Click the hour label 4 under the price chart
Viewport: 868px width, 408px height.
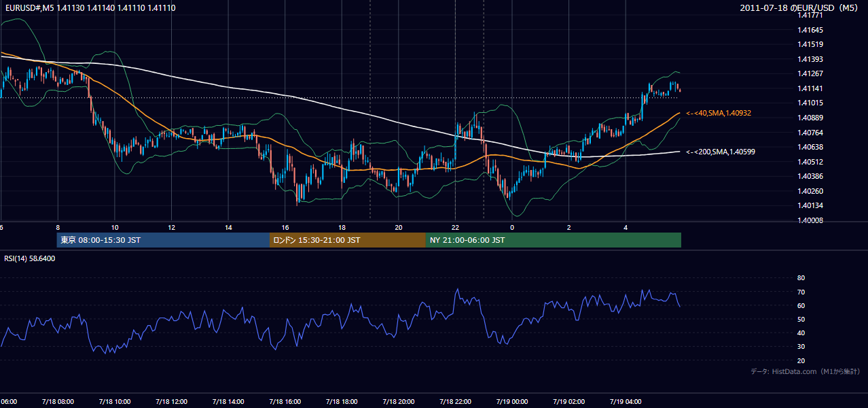(x=626, y=227)
